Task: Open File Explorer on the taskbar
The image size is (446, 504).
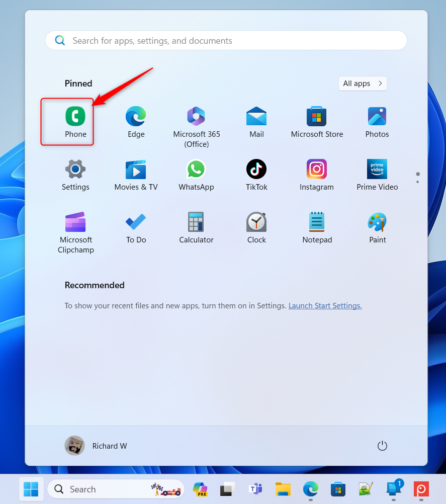Action: pyautogui.click(x=283, y=489)
